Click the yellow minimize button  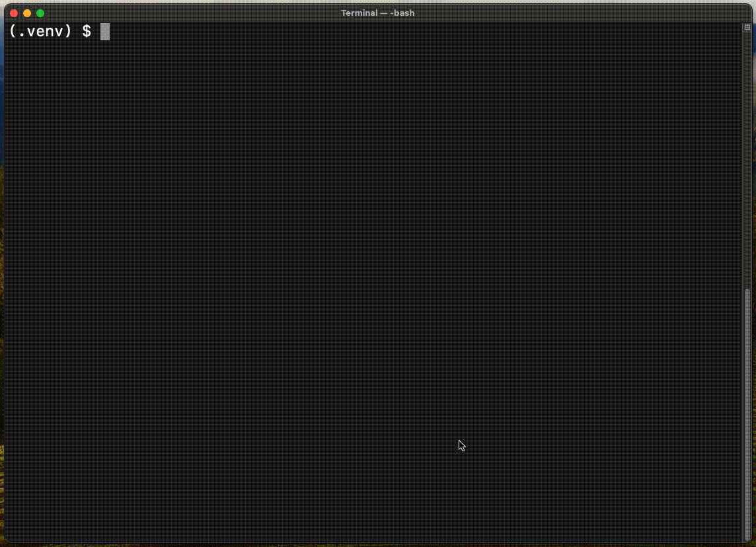pos(26,13)
